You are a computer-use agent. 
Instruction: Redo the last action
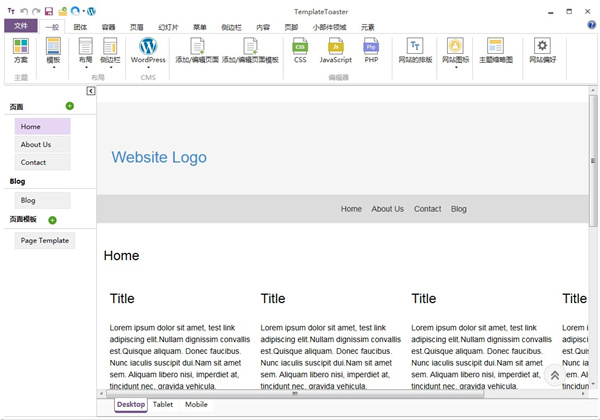[36, 11]
